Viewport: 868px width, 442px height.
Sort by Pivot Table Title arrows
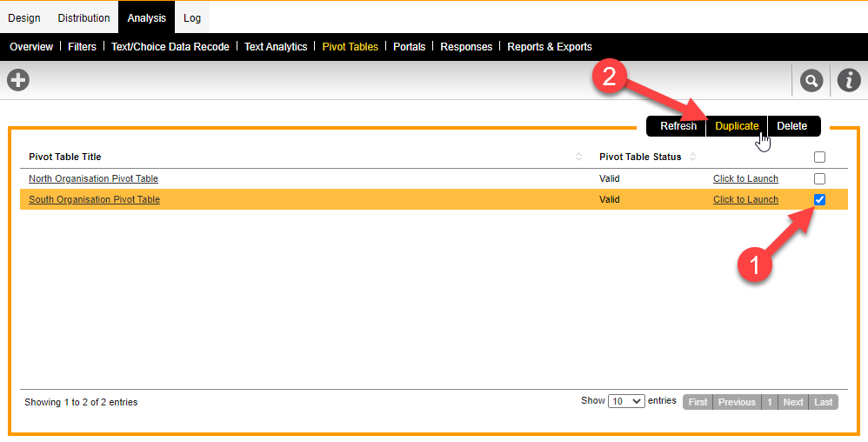click(578, 157)
